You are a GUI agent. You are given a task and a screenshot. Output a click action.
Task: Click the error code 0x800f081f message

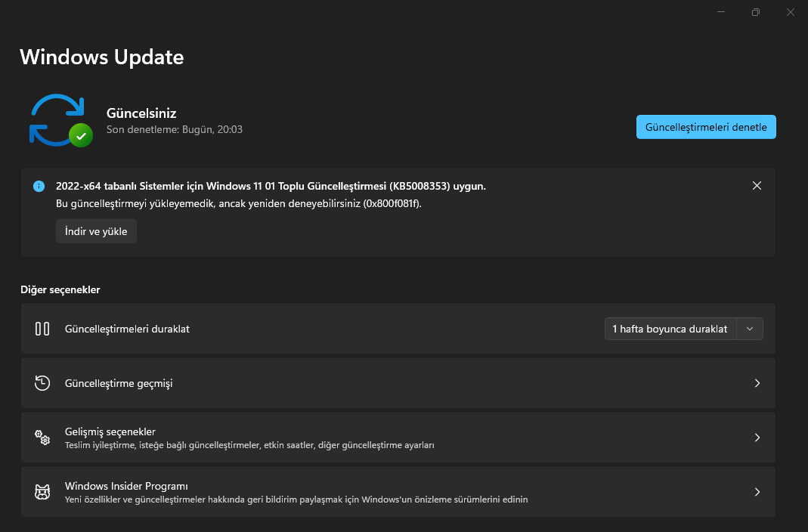pyautogui.click(x=239, y=203)
